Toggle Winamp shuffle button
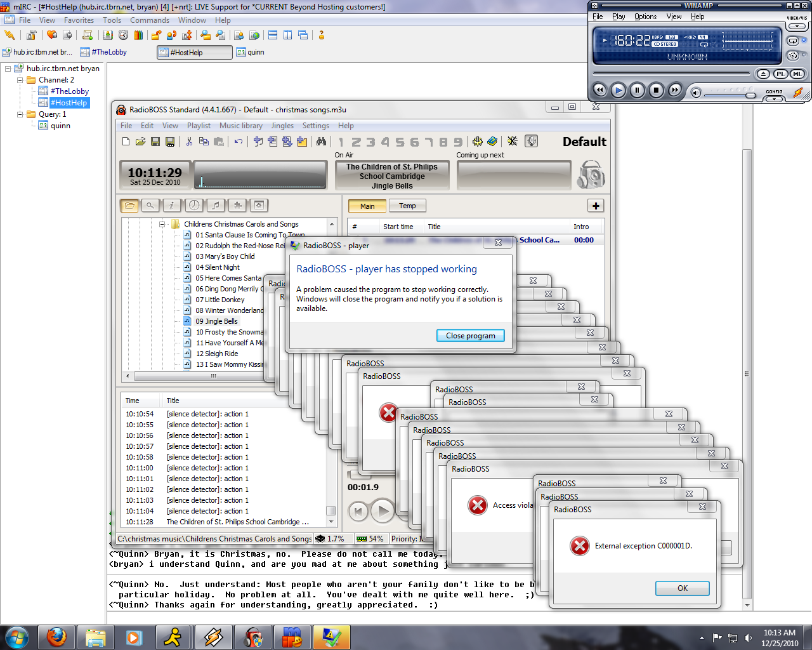The image size is (812, 650). 793,56
